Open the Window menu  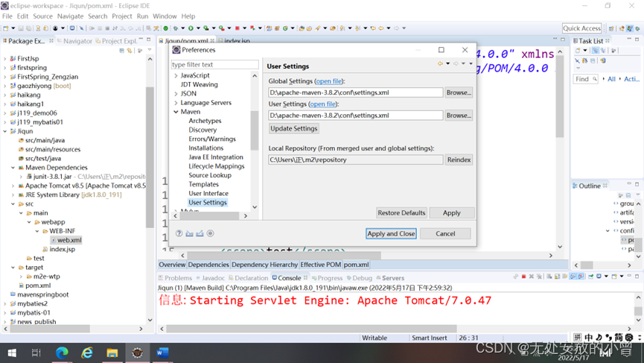coord(165,16)
